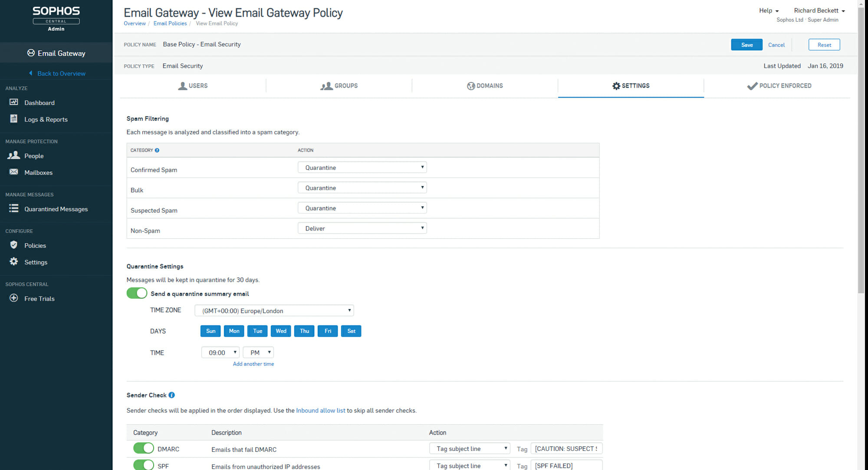Open the Time Zone dropdown
868x470 pixels.
274,310
